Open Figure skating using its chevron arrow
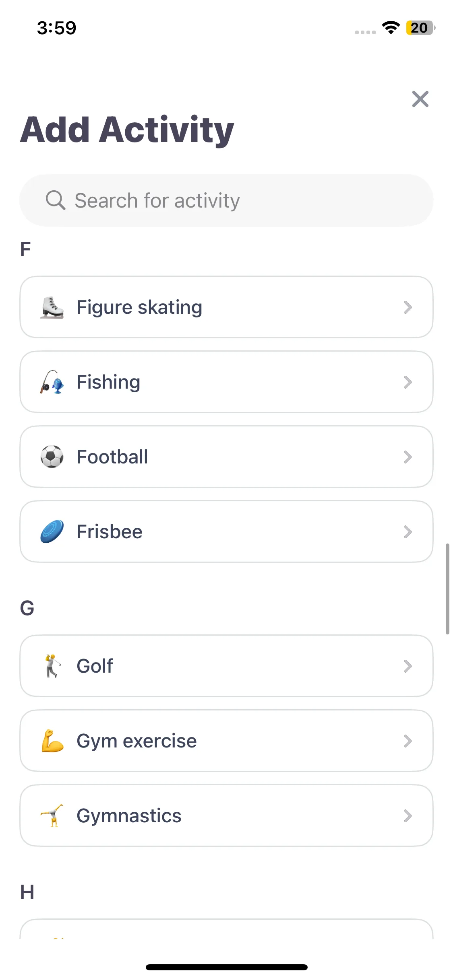The width and height of the screenshot is (453, 980). point(408,307)
